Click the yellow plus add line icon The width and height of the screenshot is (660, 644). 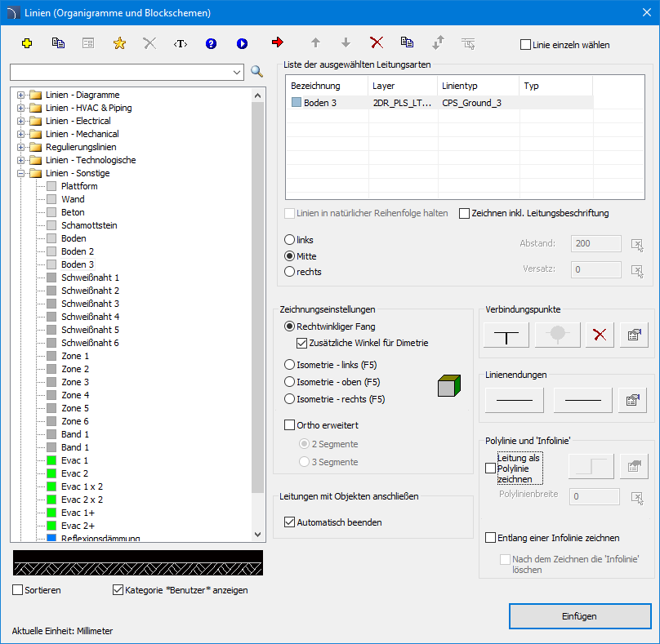coord(27,43)
